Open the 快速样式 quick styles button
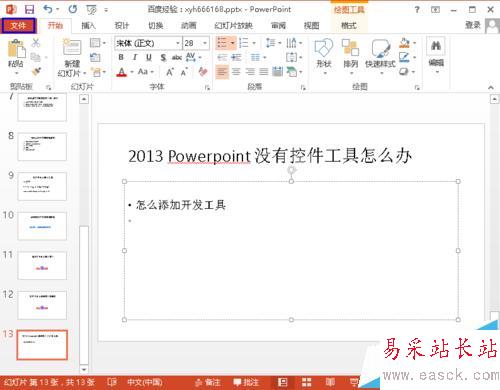The image size is (500, 390). pyautogui.click(x=380, y=55)
